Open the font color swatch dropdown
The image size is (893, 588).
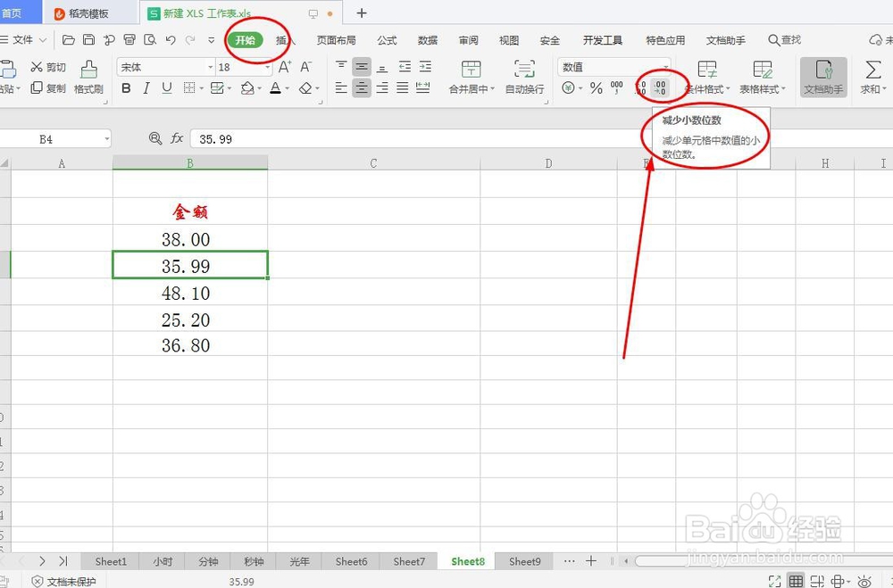(277, 88)
